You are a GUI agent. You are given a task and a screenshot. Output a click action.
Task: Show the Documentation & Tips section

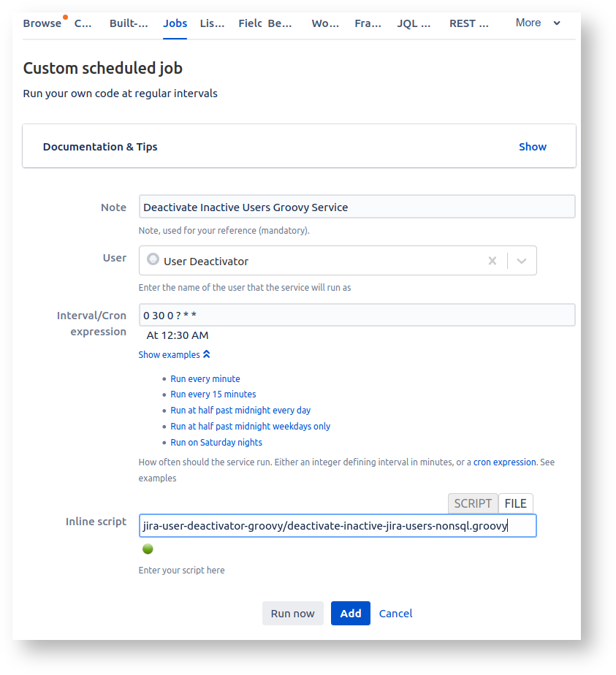click(532, 147)
